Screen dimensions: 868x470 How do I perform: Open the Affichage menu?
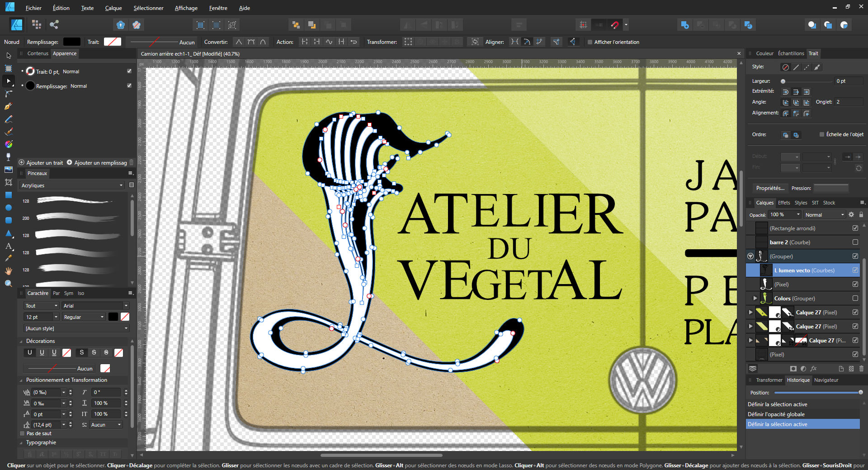186,8
